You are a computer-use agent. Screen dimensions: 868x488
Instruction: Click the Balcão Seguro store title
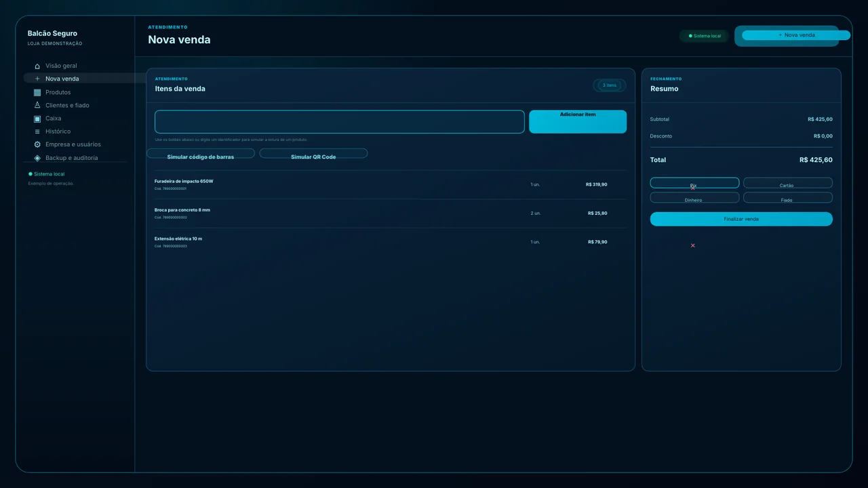pyautogui.click(x=52, y=33)
